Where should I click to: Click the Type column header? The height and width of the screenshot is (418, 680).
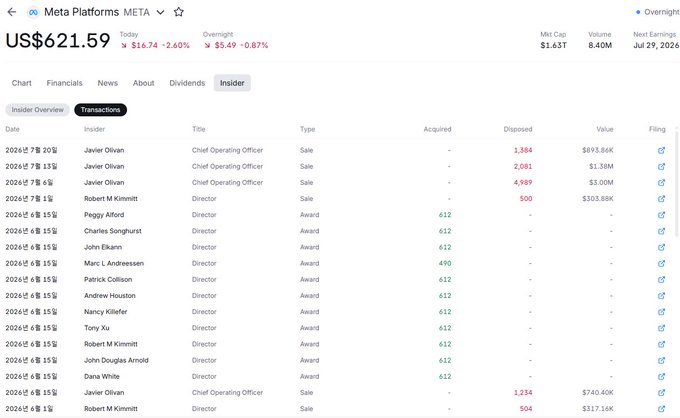point(307,129)
